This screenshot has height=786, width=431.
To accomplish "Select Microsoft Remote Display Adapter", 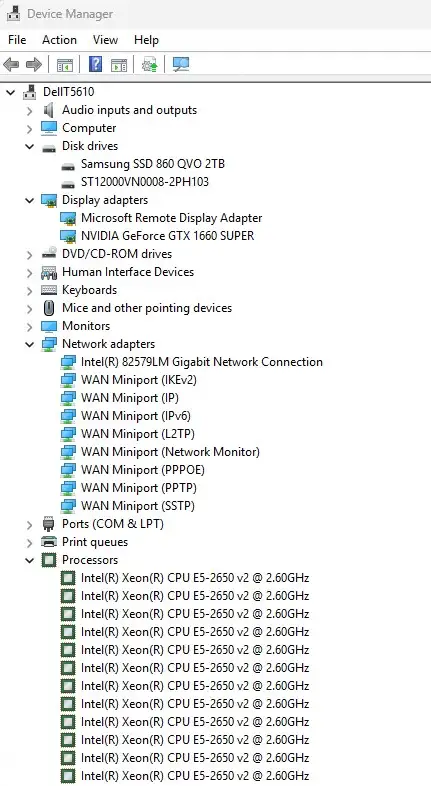I will point(171,218).
